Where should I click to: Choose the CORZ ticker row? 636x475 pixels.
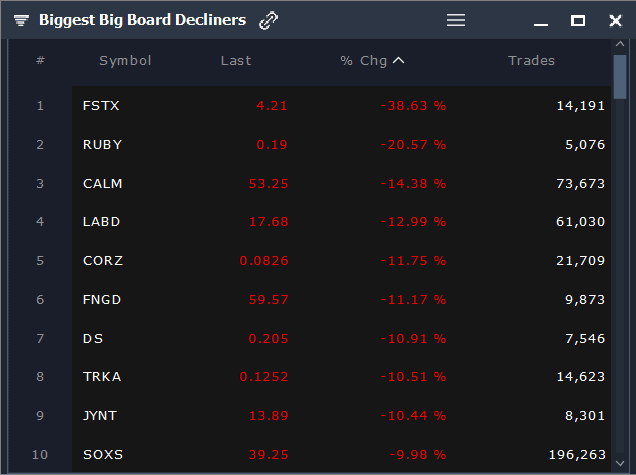point(102,261)
